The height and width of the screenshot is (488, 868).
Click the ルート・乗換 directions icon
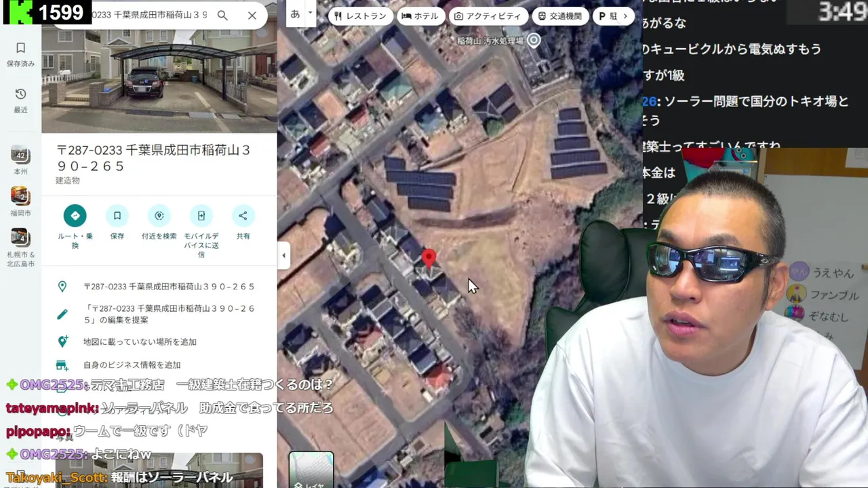pyautogui.click(x=75, y=216)
